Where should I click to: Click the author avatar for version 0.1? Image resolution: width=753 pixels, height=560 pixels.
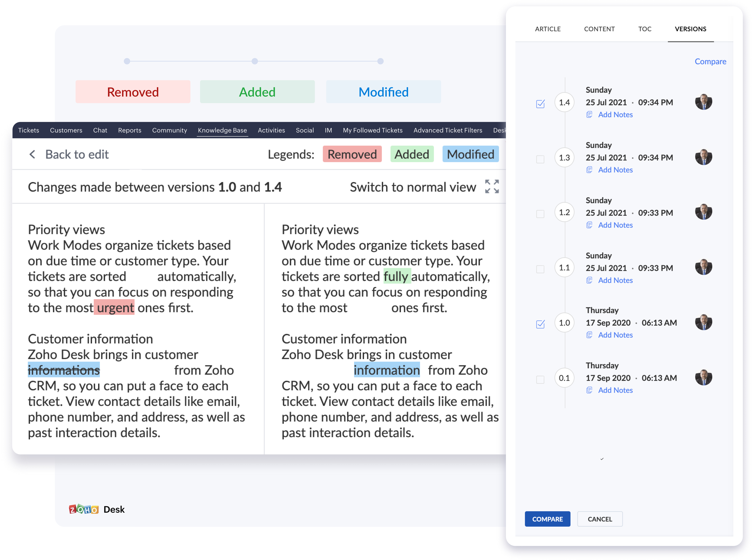(704, 378)
